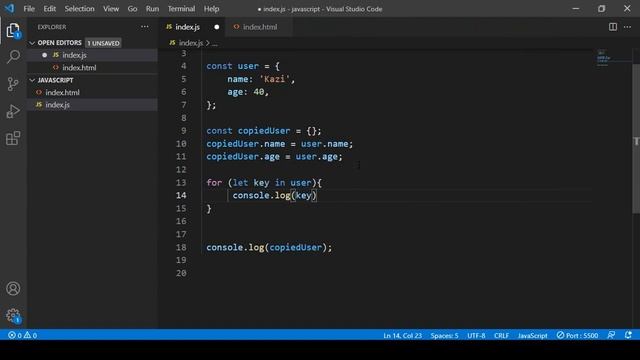Image resolution: width=640 pixels, height=360 pixels.
Task: Click the EXPLORER panel title
Action: click(x=52, y=27)
